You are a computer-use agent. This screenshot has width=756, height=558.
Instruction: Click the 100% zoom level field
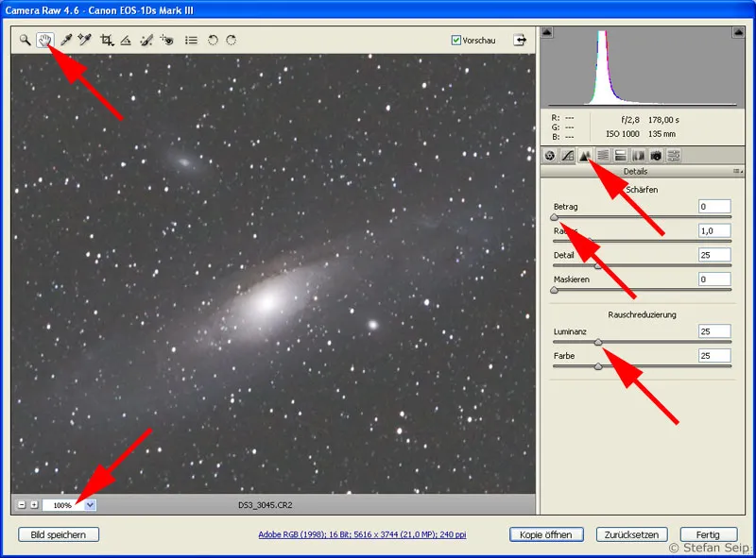[x=62, y=505]
